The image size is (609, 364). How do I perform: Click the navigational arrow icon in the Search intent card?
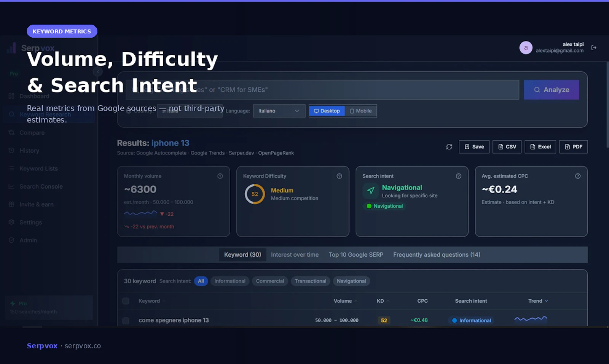[371, 191]
